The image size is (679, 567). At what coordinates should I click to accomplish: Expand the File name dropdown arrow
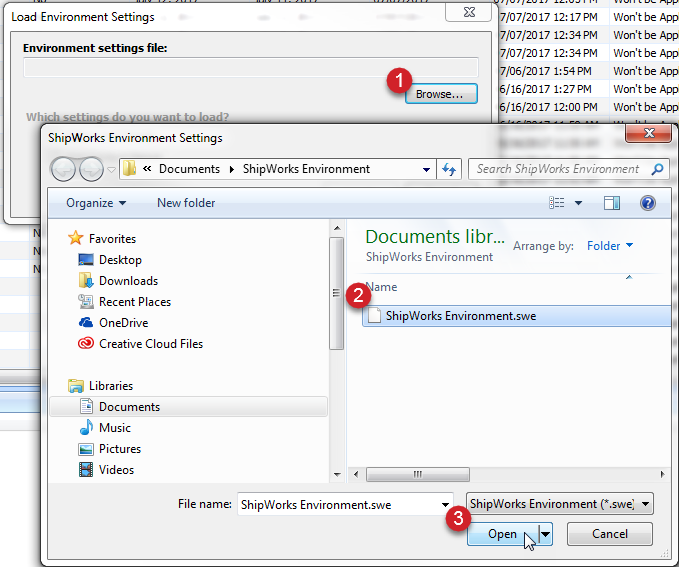point(445,505)
